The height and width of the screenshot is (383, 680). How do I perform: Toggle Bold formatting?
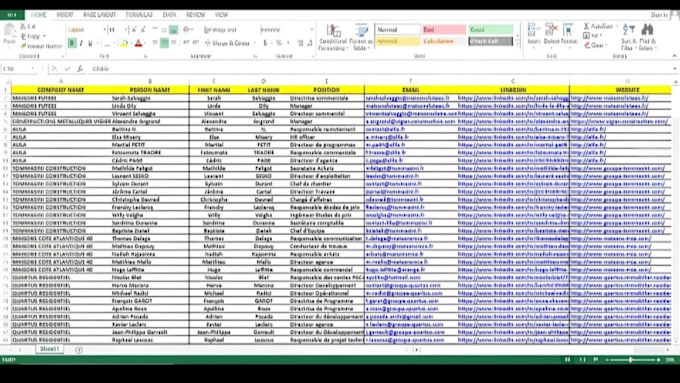pyautogui.click(x=72, y=43)
